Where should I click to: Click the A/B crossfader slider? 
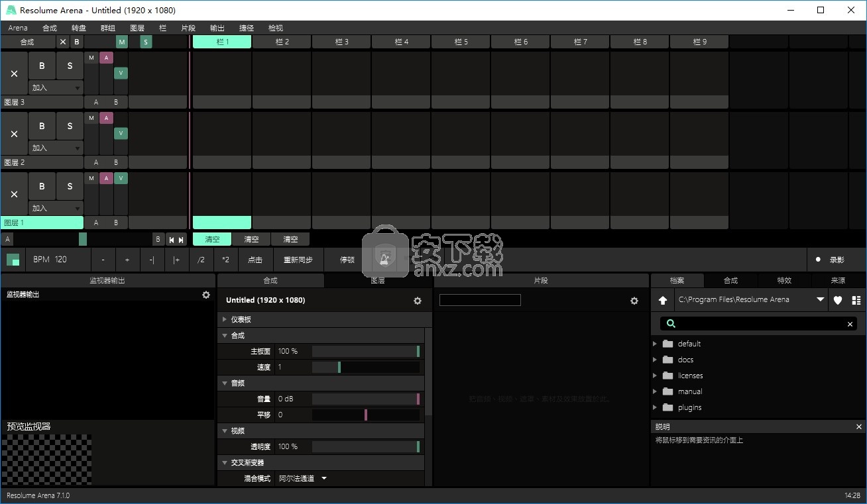(83, 240)
